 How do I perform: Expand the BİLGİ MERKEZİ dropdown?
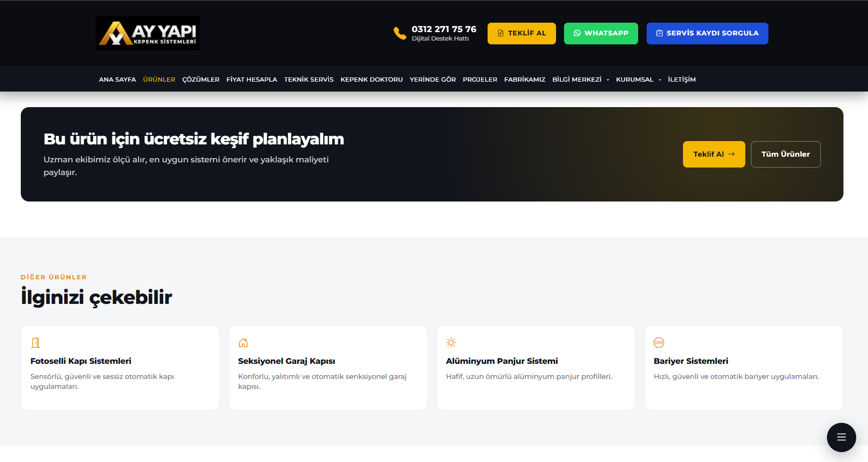tap(581, 79)
